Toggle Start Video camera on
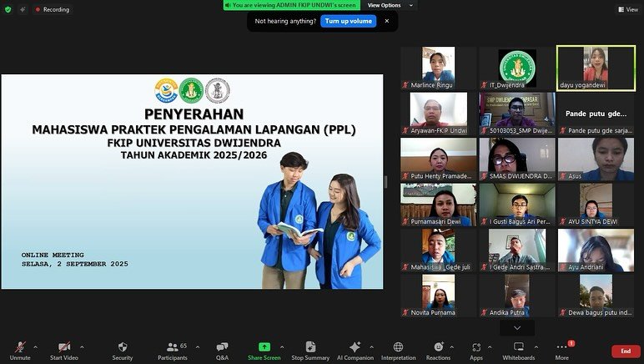644x364 pixels. [64, 350]
